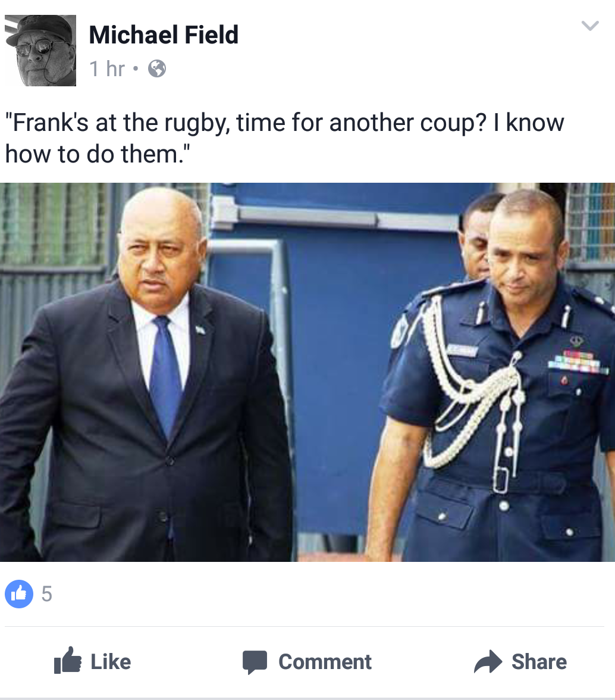Viewport: 615px width, 700px height.
Task: Tap the thumbs-up Like icon
Action: click(x=67, y=660)
